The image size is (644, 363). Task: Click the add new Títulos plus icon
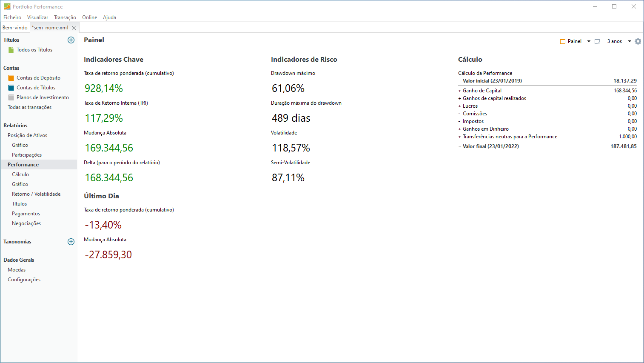pyautogui.click(x=71, y=40)
